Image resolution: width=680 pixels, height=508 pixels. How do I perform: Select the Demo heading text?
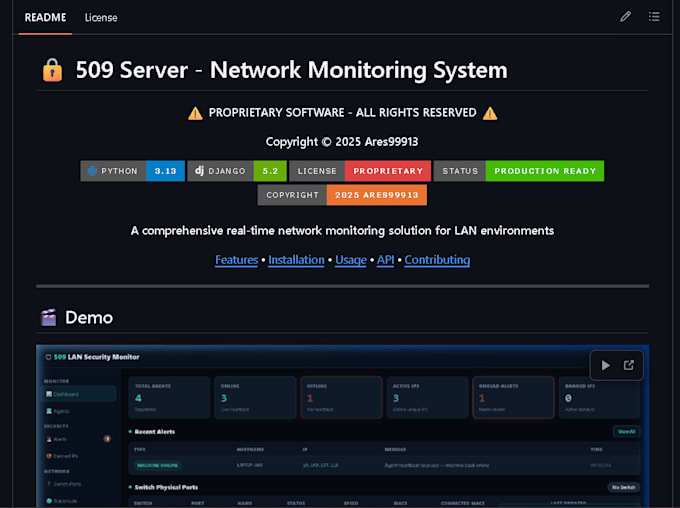[89, 317]
